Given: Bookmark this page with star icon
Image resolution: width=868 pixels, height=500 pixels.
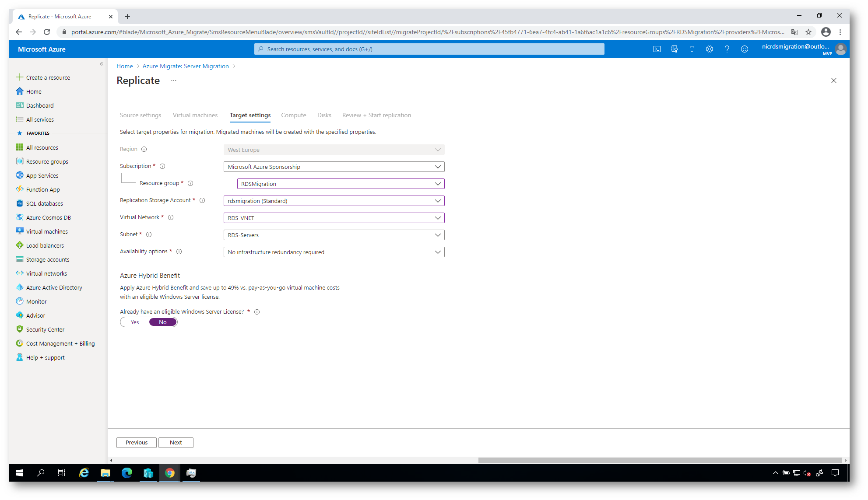Looking at the screenshot, I should pos(808,32).
